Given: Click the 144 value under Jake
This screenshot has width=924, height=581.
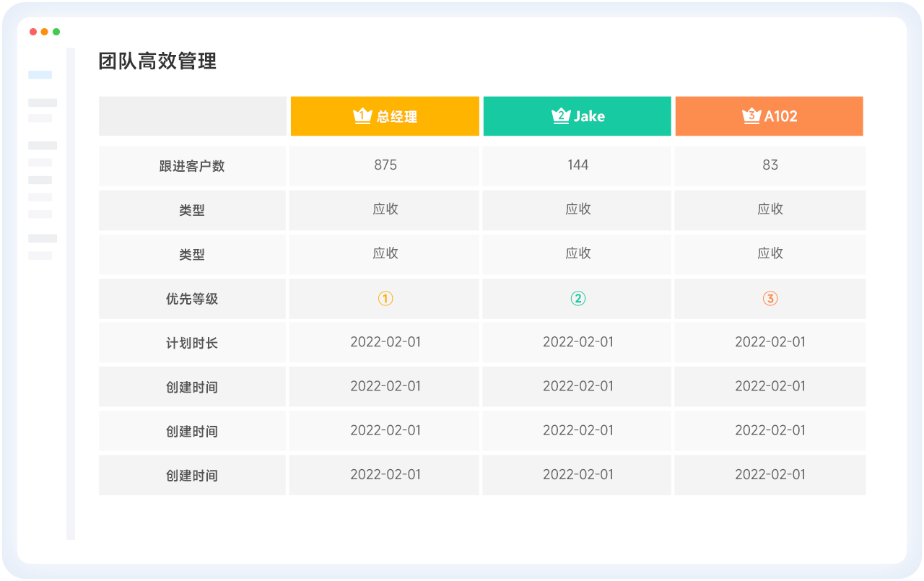Looking at the screenshot, I should pyautogui.click(x=578, y=165).
